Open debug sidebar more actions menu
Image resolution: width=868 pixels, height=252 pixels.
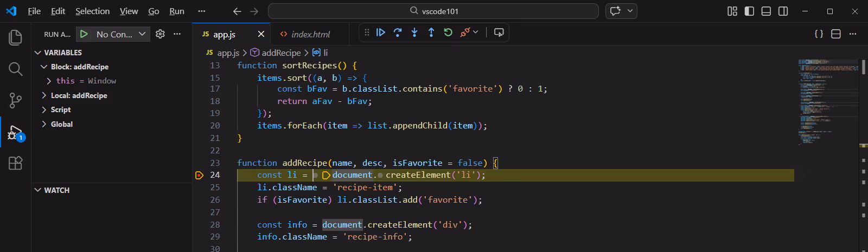tap(177, 34)
